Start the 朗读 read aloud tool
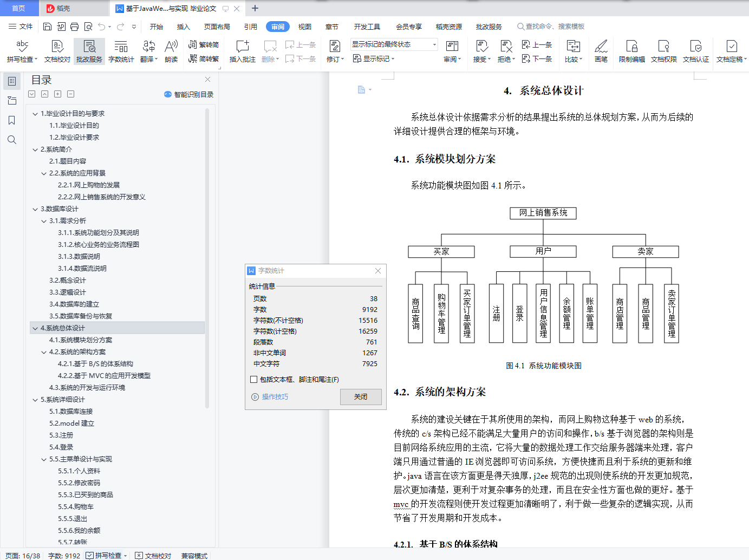Viewport: 749px width, 560px height. [171, 51]
